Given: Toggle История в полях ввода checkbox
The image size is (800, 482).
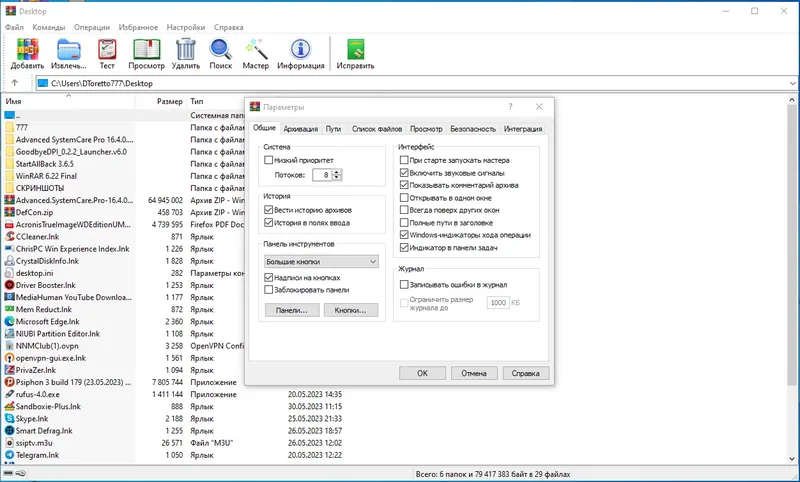Looking at the screenshot, I should (x=268, y=222).
